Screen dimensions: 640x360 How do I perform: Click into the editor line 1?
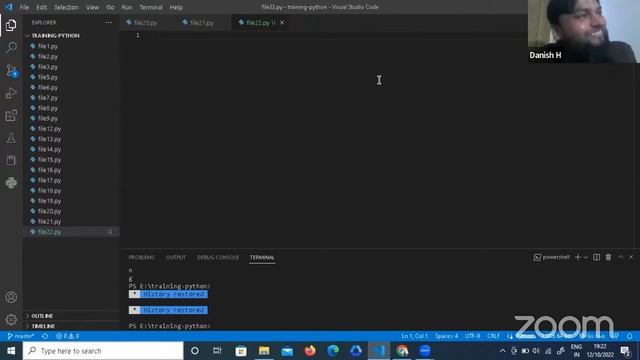click(x=339, y=35)
